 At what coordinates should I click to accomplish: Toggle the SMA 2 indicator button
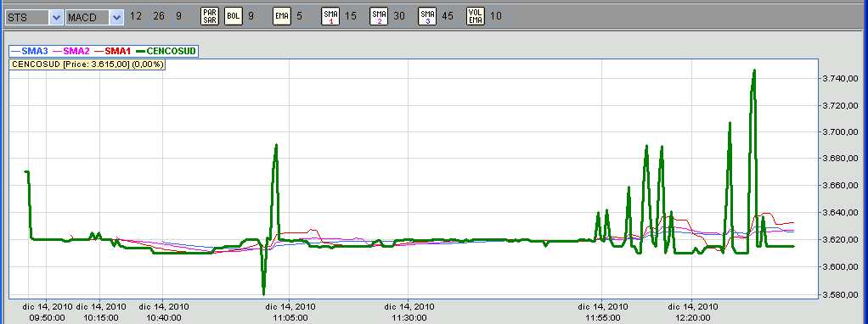point(379,16)
